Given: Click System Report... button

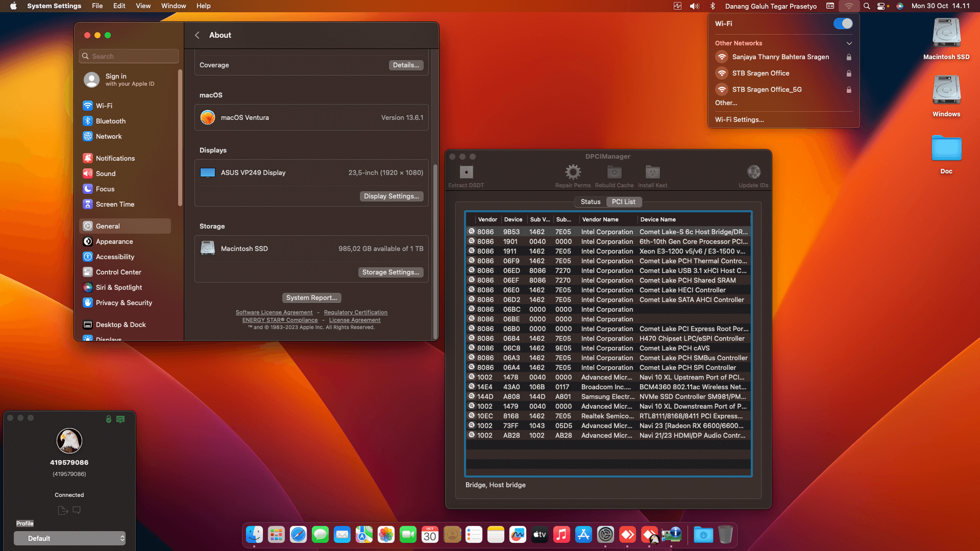Looking at the screenshot, I should coord(311,298).
